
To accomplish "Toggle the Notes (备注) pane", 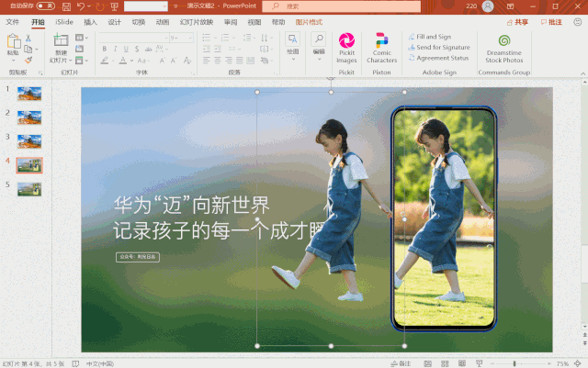I will [401, 363].
